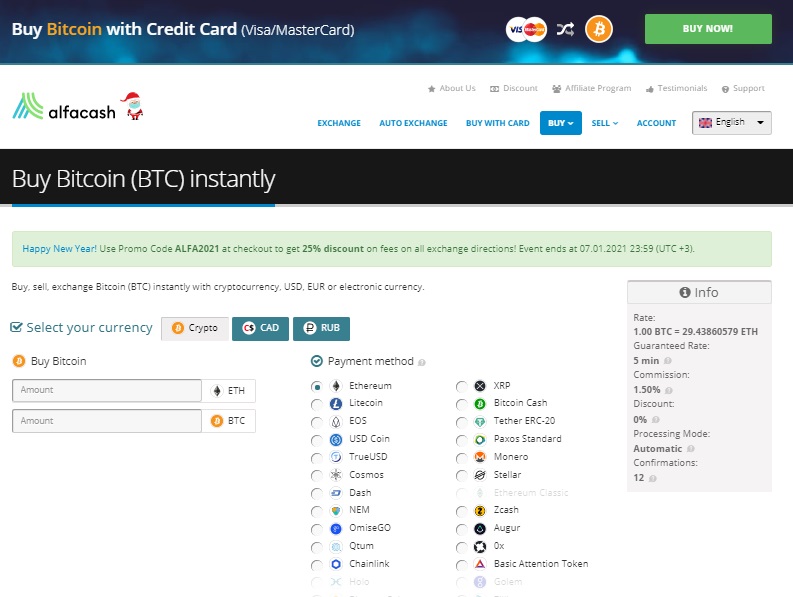Image resolution: width=793 pixels, height=597 pixels.
Task: Open the AUTO EXCHANGE menu item
Action: tap(413, 123)
